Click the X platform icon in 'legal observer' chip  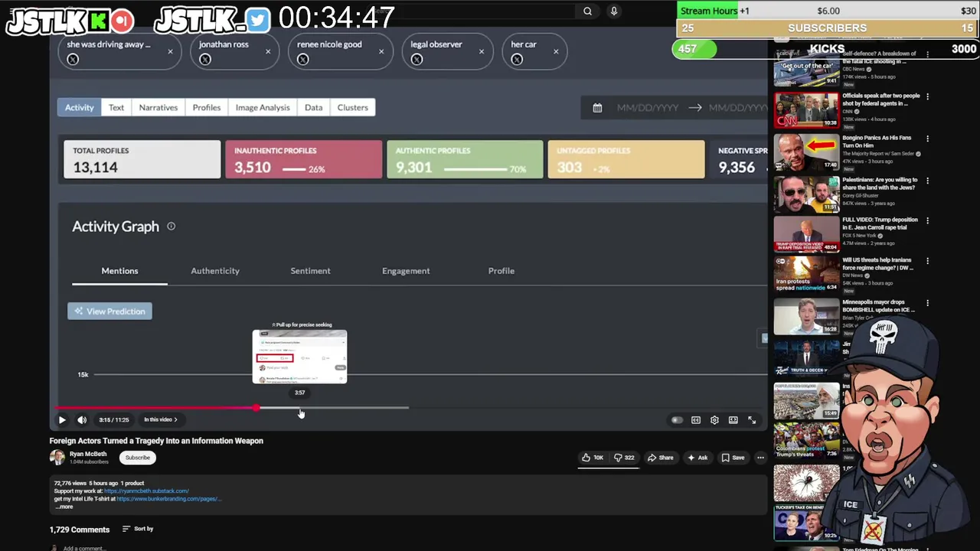point(416,59)
